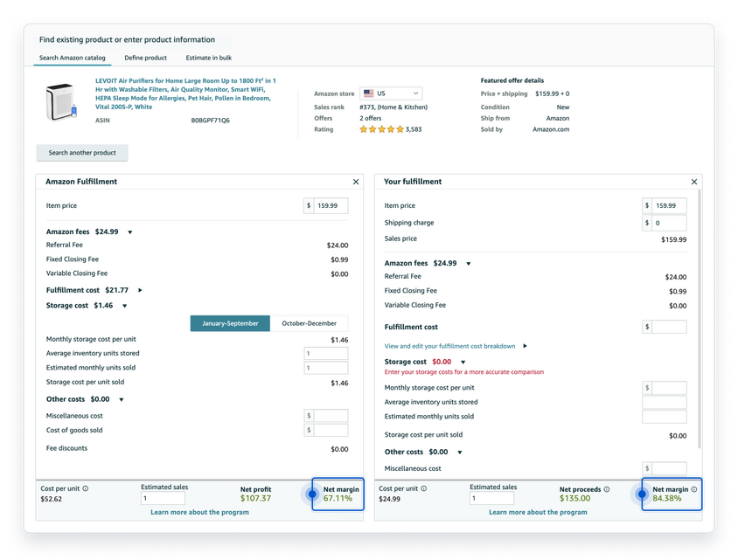738x560 pixels.
Task: Click the Cost of goods sold input field
Action: click(x=326, y=430)
